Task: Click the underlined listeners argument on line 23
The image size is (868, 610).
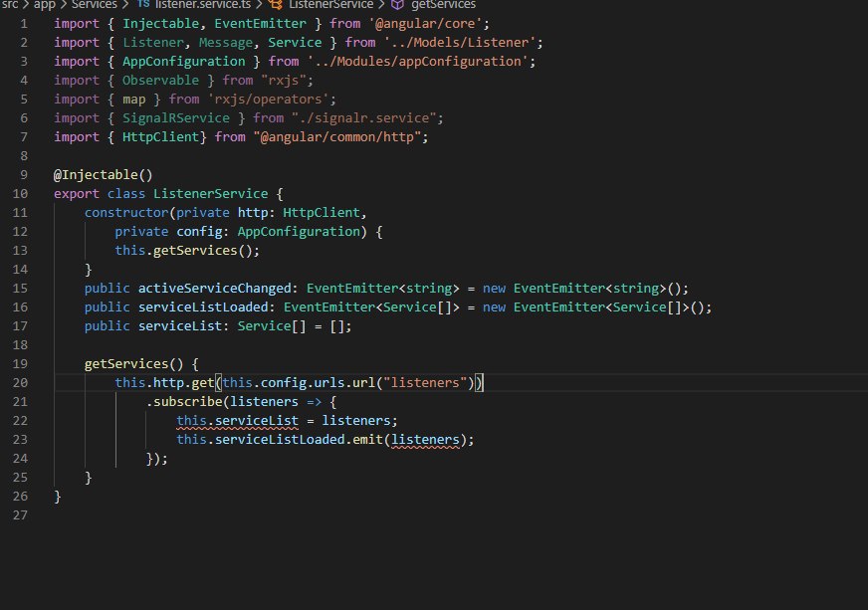Action: pyautogui.click(x=425, y=440)
